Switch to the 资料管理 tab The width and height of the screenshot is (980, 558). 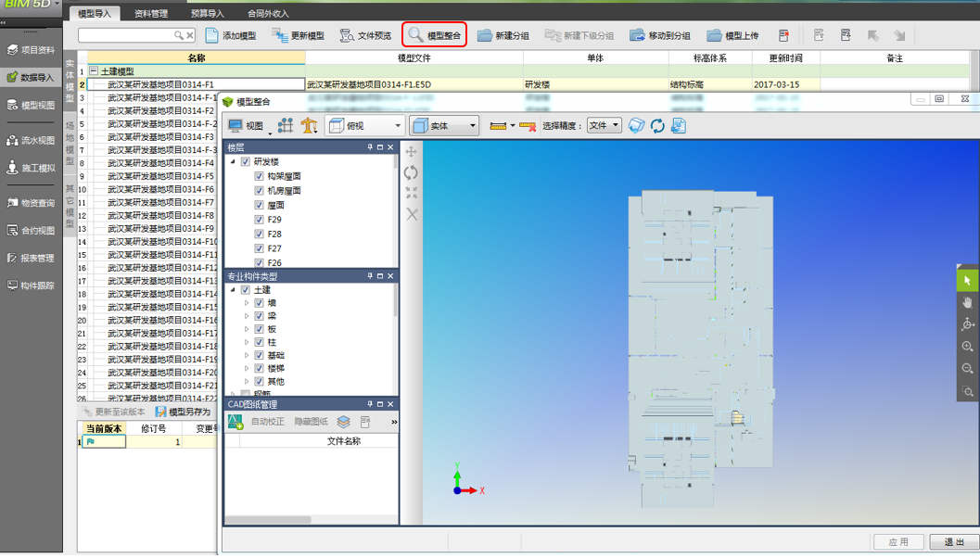coord(151,14)
